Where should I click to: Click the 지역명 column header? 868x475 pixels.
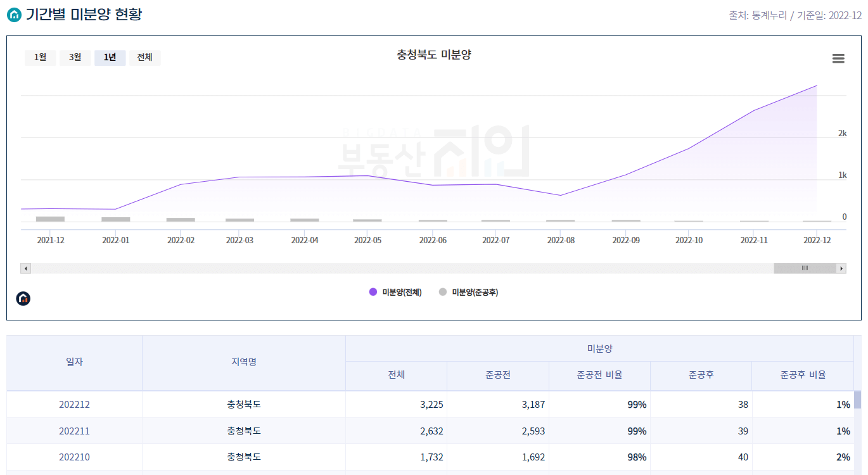point(244,362)
